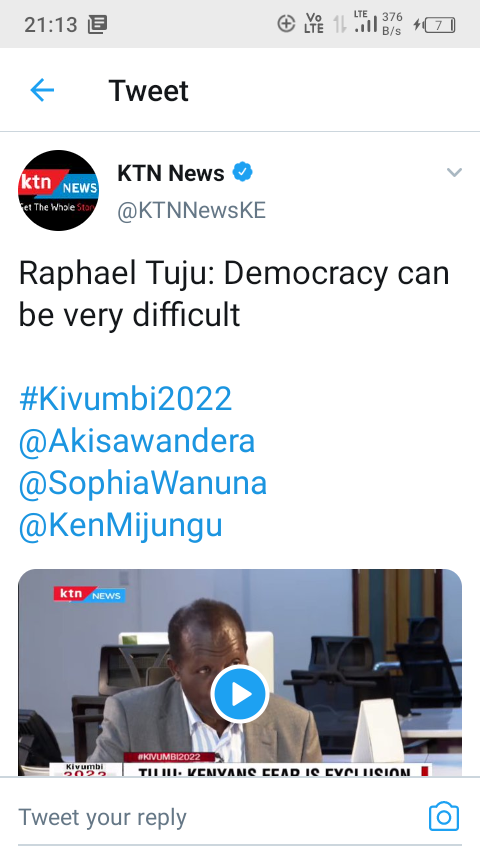Select the tweet text about democracy
Screen dimensions: 480x854
point(234,294)
